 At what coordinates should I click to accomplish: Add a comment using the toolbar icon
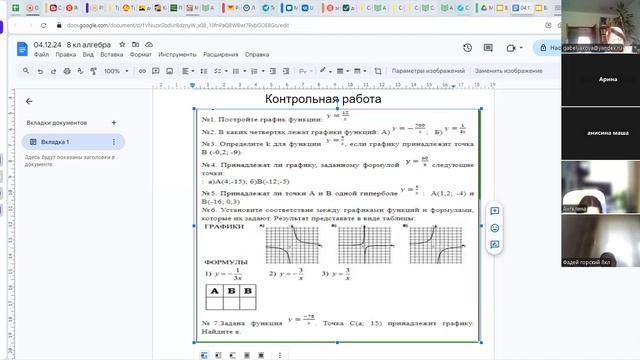click(x=156, y=71)
